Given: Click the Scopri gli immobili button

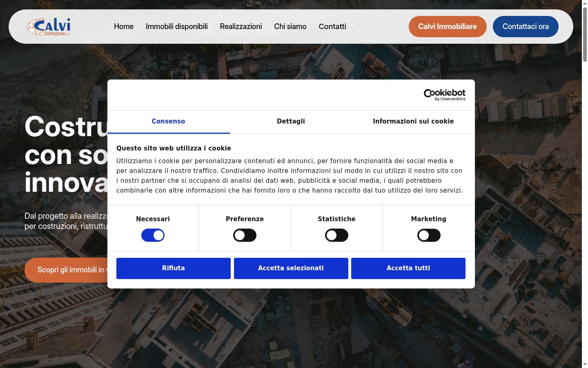Looking at the screenshot, I should pyautogui.click(x=66, y=270).
